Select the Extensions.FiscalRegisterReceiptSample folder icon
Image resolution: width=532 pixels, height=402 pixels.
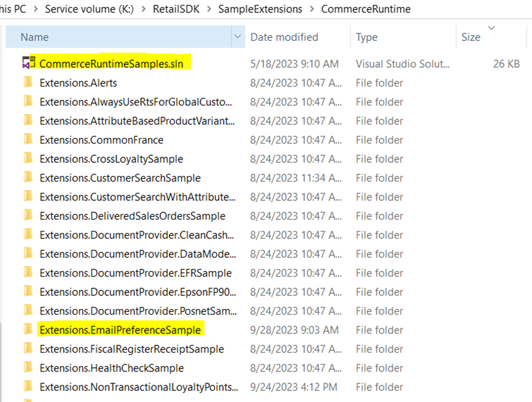coord(28,348)
